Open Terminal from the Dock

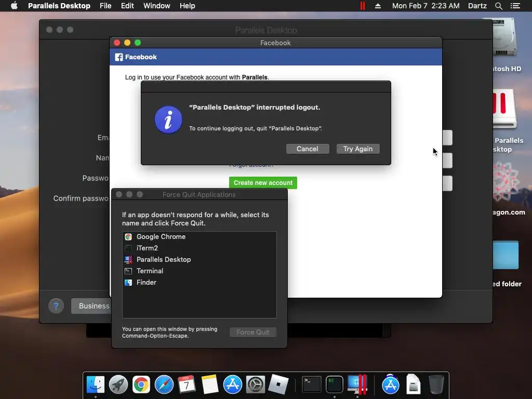pyautogui.click(x=312, y=384)
